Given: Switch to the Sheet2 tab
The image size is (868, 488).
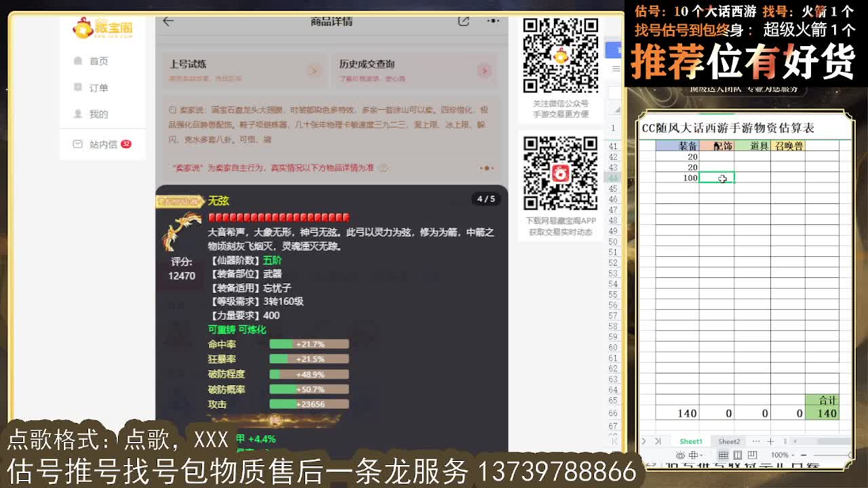Looking at the screenshot, I should [x=730, y=441].
